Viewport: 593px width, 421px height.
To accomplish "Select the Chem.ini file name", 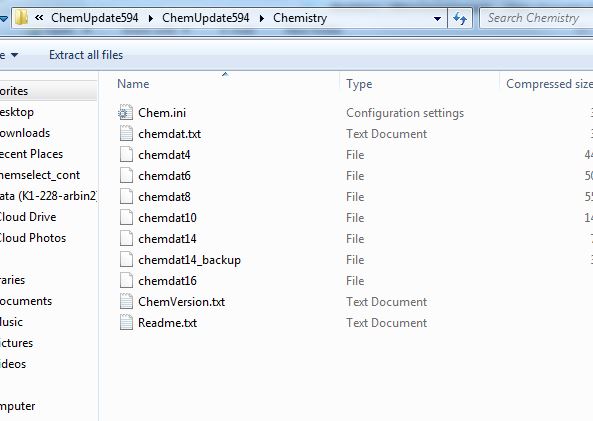I will click(x=162, y=113).
